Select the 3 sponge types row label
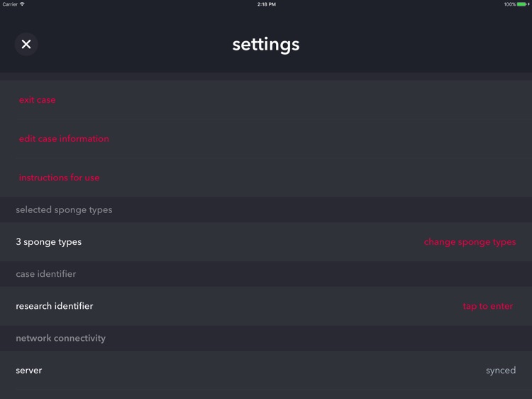Screen dimensions: 532x399 [x=48, y=242]
